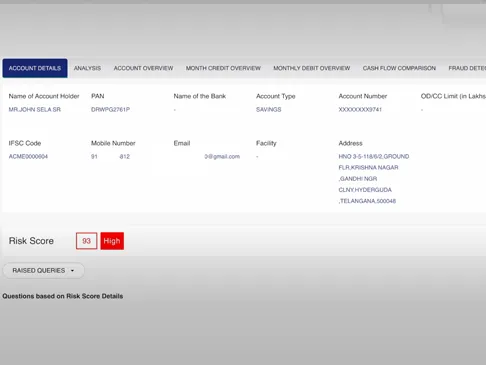Click IFSC code ACME0000604

[28, 156]
